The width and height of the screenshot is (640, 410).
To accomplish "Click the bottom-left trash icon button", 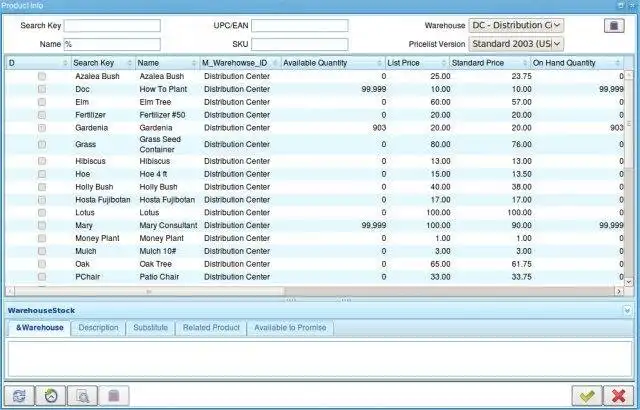I will pyautogui.click(x=113, y=396).
